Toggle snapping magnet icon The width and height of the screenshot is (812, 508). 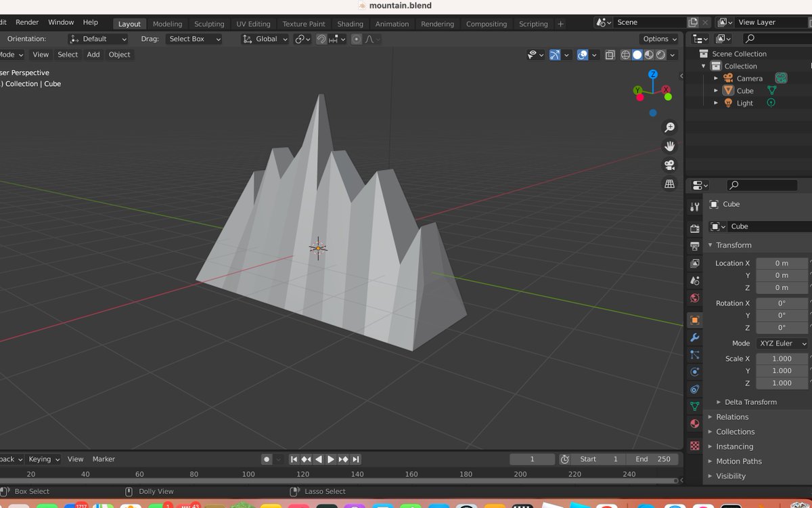coord(321,39)
